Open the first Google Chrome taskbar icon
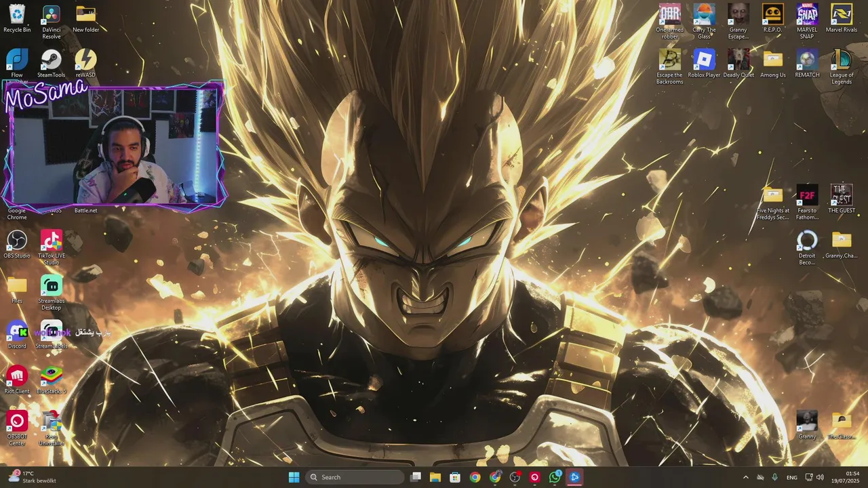The width and height of the screenshot is (868, 488). coord(475,477)
